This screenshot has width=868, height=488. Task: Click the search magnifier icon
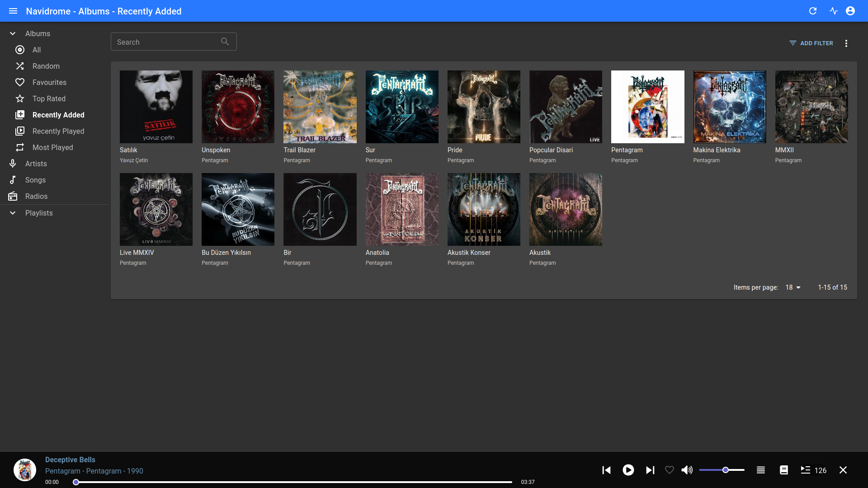(225, 42)
